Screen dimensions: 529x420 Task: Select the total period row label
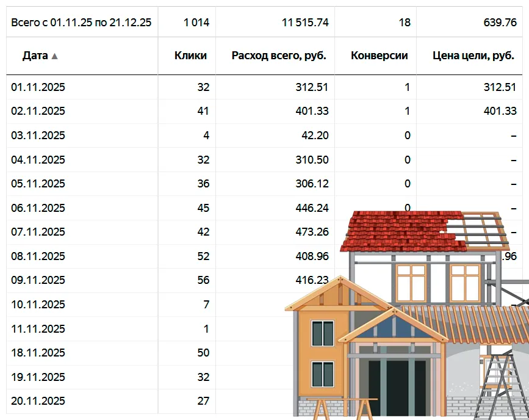pos(81,23)
